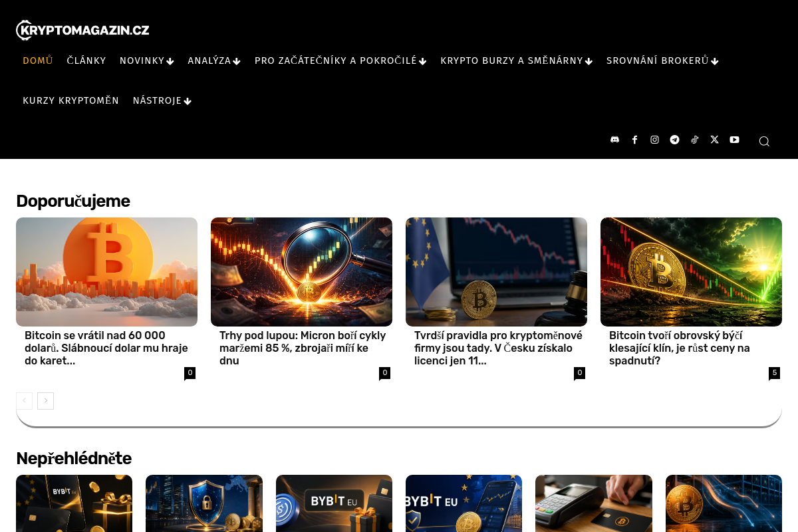This screenshot has width=798, height=532.
Task: Click the Kryptomagazin.cz logo
Action: pos(82,30)
